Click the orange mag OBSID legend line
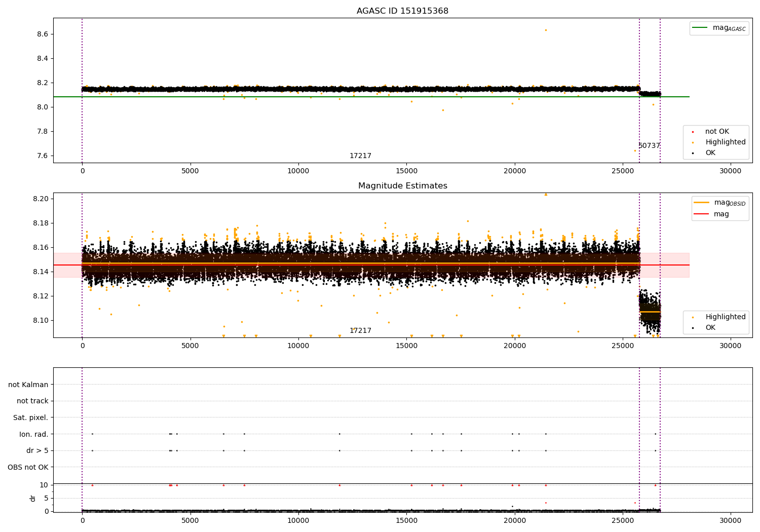The width and height of the screenshot is (760, 532). pyautogui.click(x=702, y=203)
